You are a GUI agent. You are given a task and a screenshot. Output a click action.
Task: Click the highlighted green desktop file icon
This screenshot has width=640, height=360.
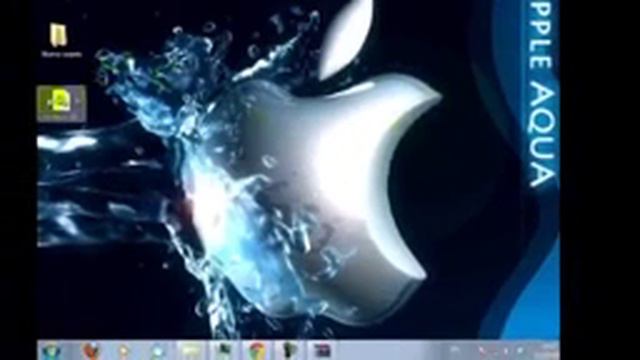[62, 103]
